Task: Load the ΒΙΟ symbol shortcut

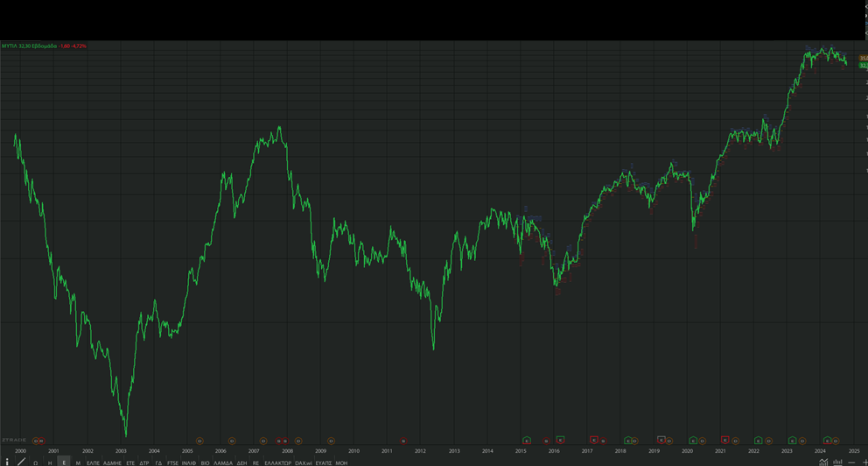Action: click(205, 462)
